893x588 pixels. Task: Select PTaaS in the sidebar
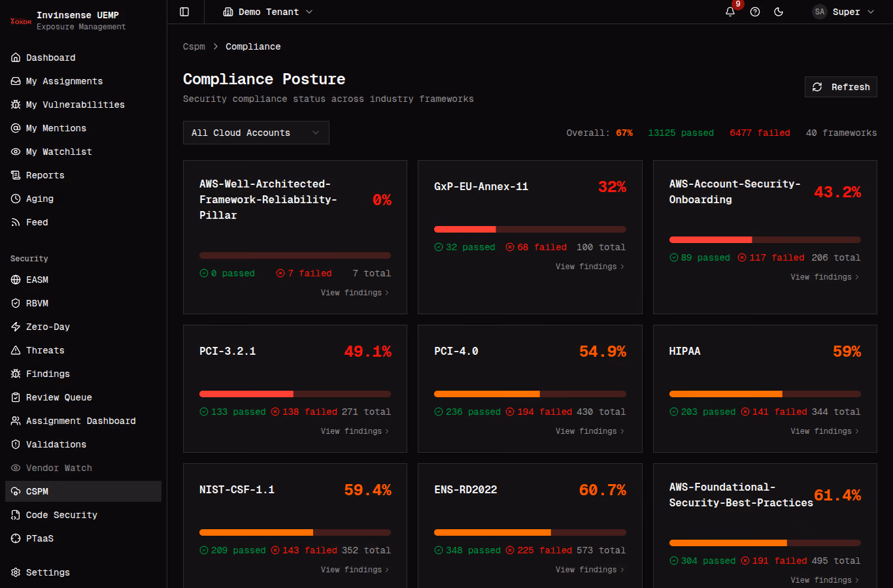[83, 538]
